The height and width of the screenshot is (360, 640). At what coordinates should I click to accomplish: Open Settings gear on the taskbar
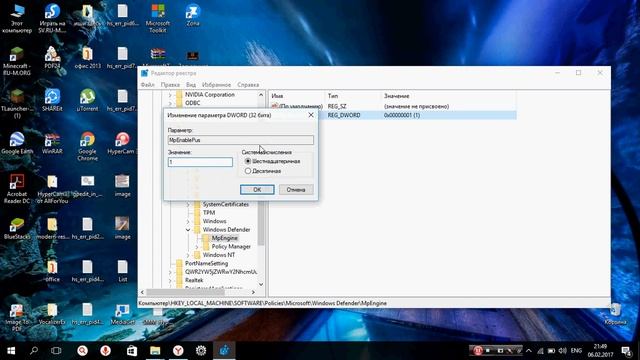(x=201, y=351)
